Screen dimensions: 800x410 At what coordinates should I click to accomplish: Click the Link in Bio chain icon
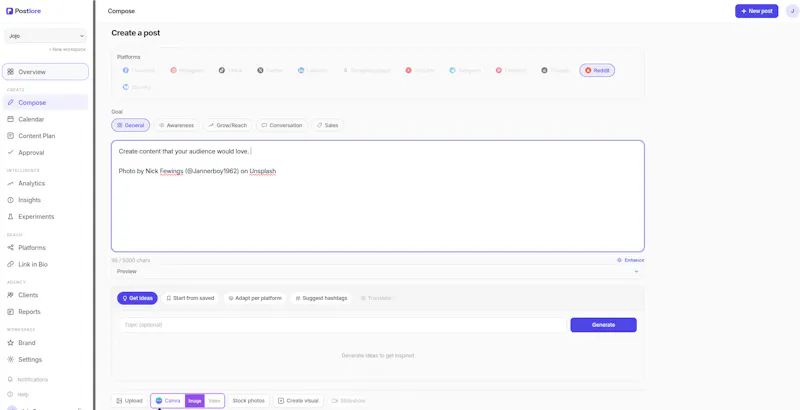10,265
